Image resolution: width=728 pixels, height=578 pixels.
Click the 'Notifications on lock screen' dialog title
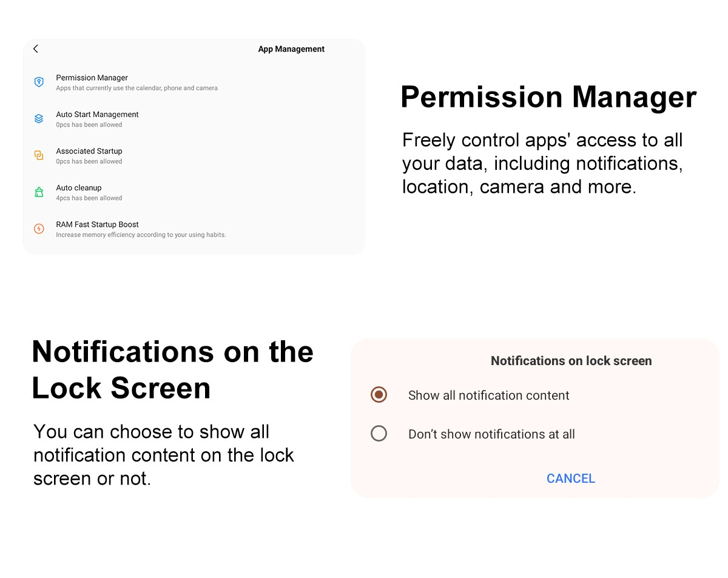pyautogui.click(x=571, y=361)
